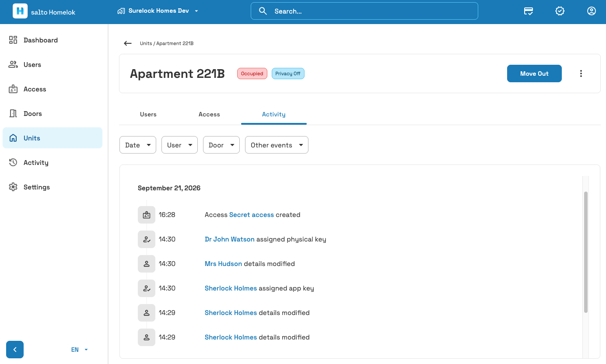Open Settings in the sidebar
Image resolution: width=606 pixels, height=364 pixels.
(x=53, y=187)
